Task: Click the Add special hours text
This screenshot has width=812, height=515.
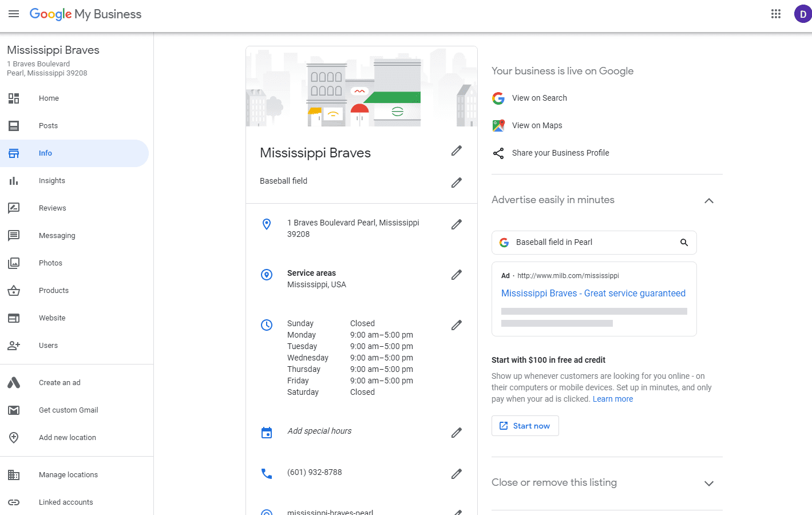Action: pos(319,431)
